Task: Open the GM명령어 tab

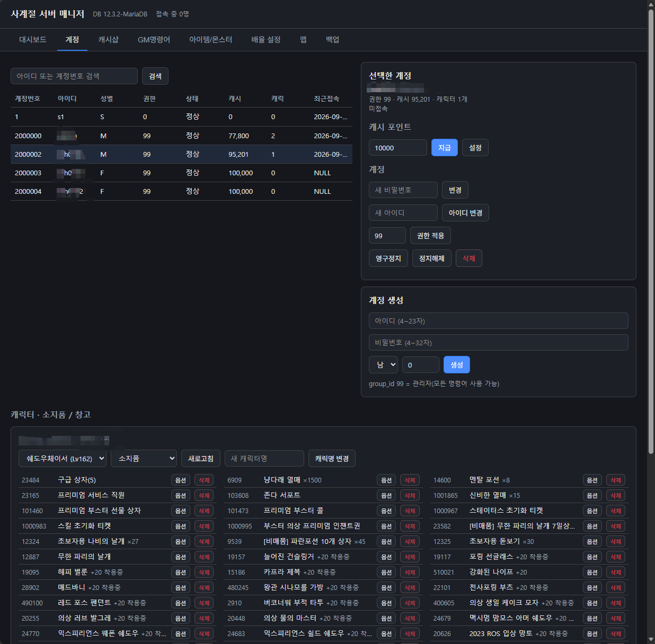Action: pyautogui.click(x=154, y=40)
